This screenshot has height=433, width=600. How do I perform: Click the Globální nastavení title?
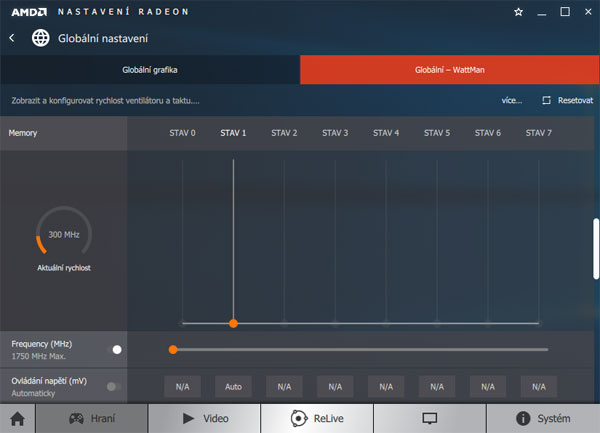pyautogui.click(x=103, y=38)
